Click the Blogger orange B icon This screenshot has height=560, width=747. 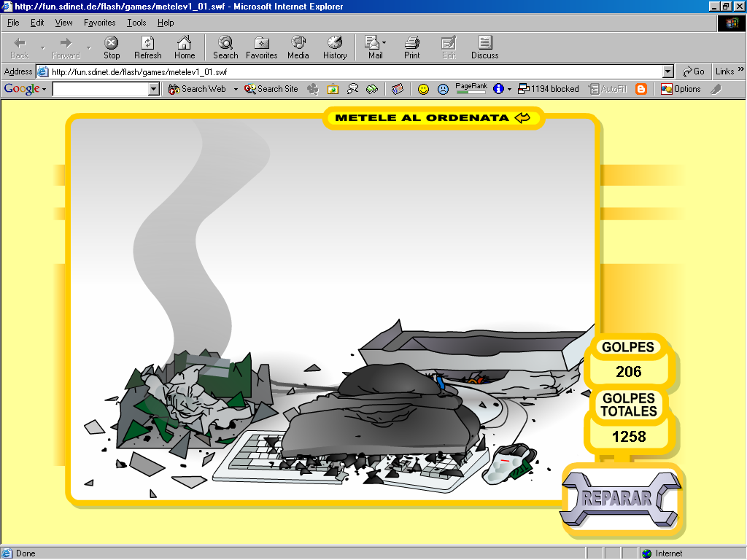641,89
